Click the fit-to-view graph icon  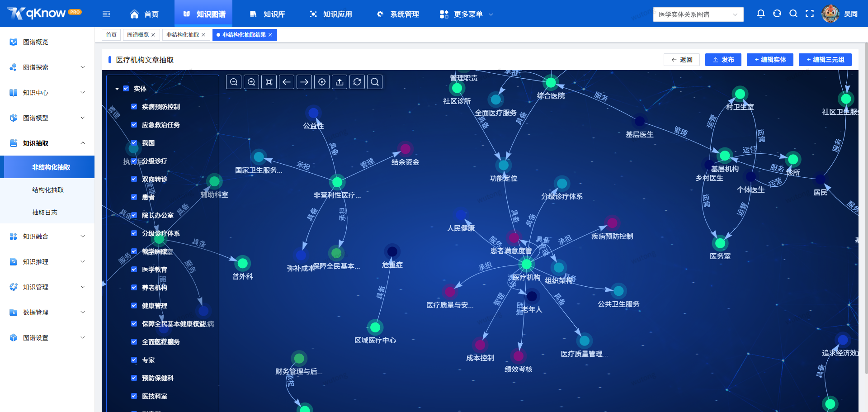pyautogui.click(x=269, y=82)
